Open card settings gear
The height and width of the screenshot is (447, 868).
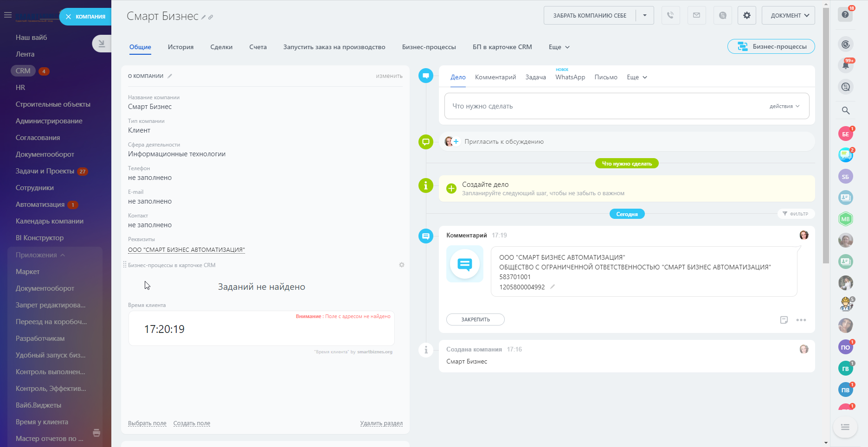click(746, 15)
